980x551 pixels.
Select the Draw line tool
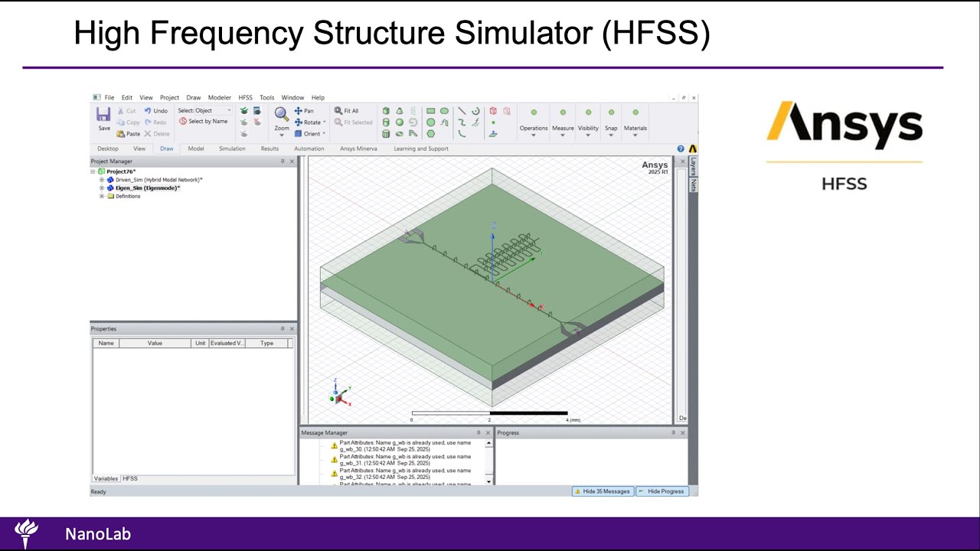click(462, 111)
